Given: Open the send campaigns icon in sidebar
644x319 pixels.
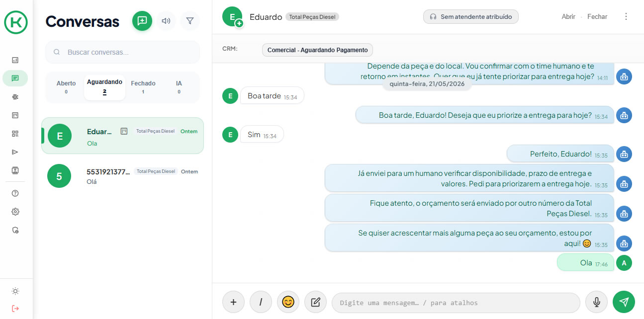Looking at the screenshot, I should point(15,152).
